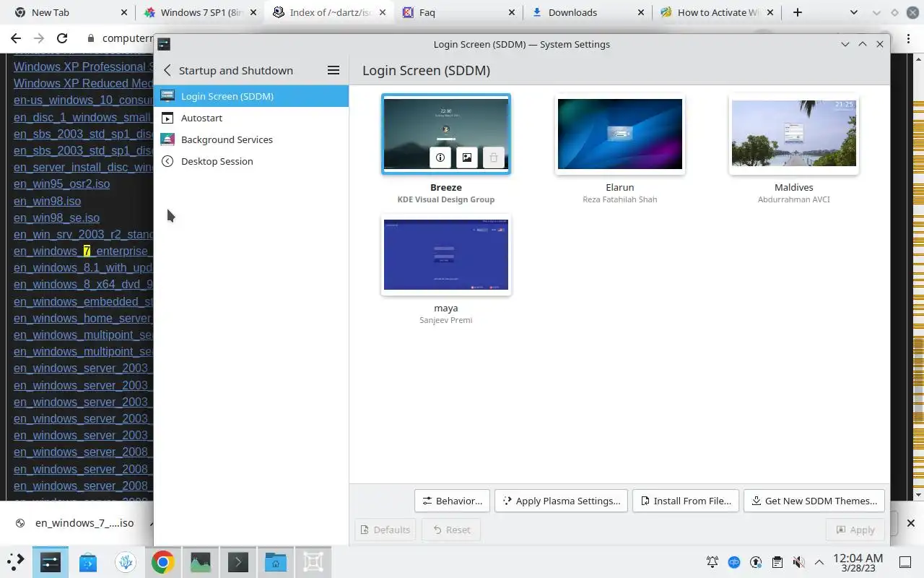The width and height of the screenshot is (924, 578).
Task: Open en_win98.iso link in browser
Action: [x=47, y=201]
